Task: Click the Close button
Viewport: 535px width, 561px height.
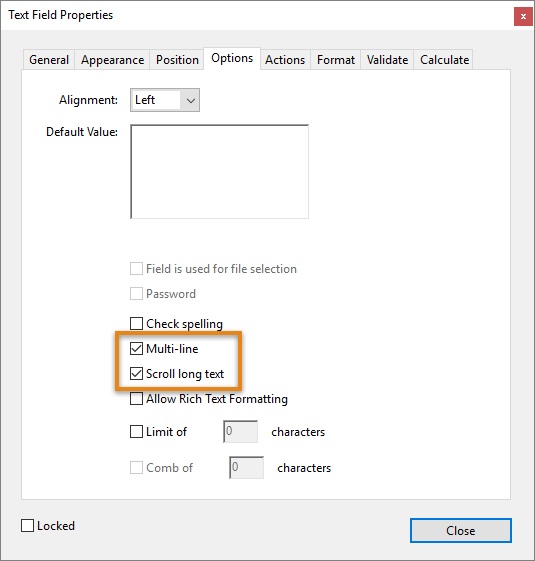Action: 461,530
